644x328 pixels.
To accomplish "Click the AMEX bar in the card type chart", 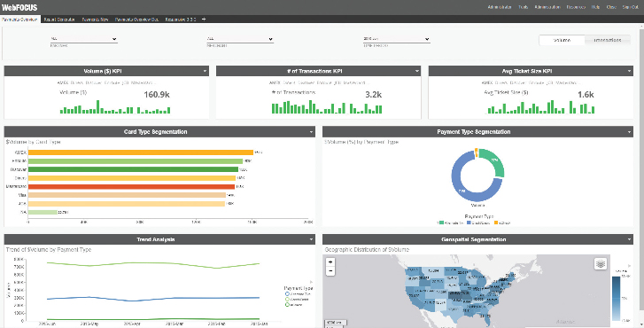I will [x=141, y=152].
